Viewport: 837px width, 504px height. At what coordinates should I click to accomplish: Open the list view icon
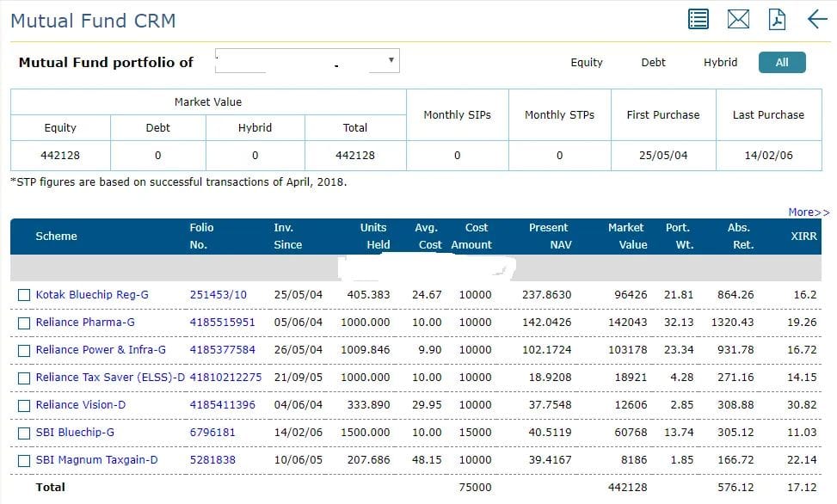click(x=699, y=19)
